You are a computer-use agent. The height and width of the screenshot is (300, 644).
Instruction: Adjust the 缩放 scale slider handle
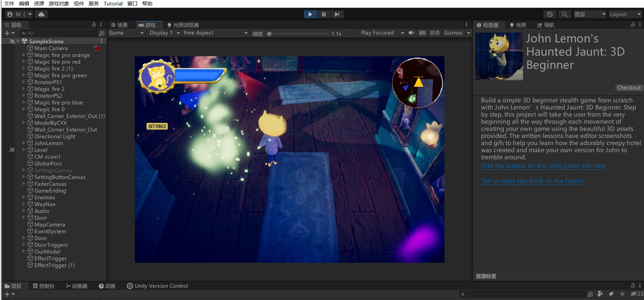click(x=269, y=34)
